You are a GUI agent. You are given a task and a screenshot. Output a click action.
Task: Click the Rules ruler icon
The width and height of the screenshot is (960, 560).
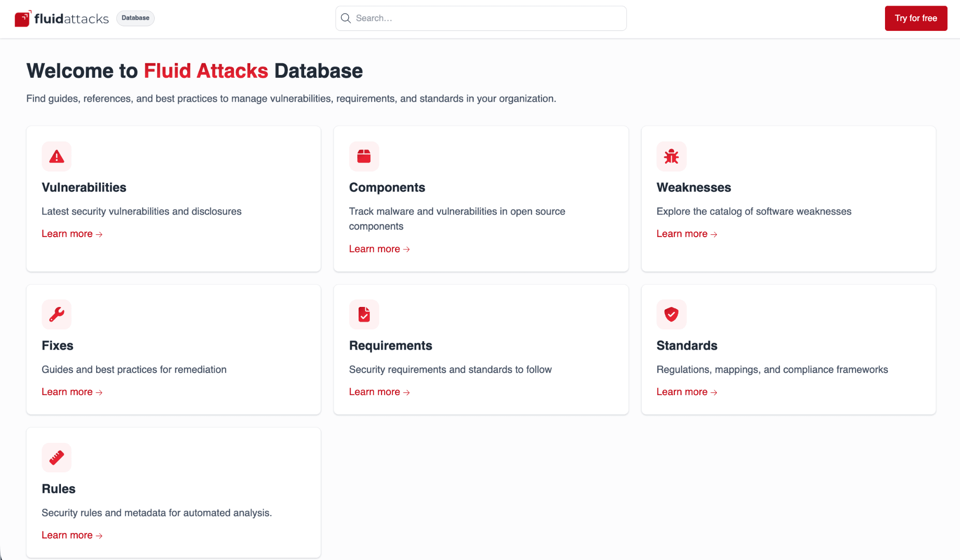click(57, 457)
